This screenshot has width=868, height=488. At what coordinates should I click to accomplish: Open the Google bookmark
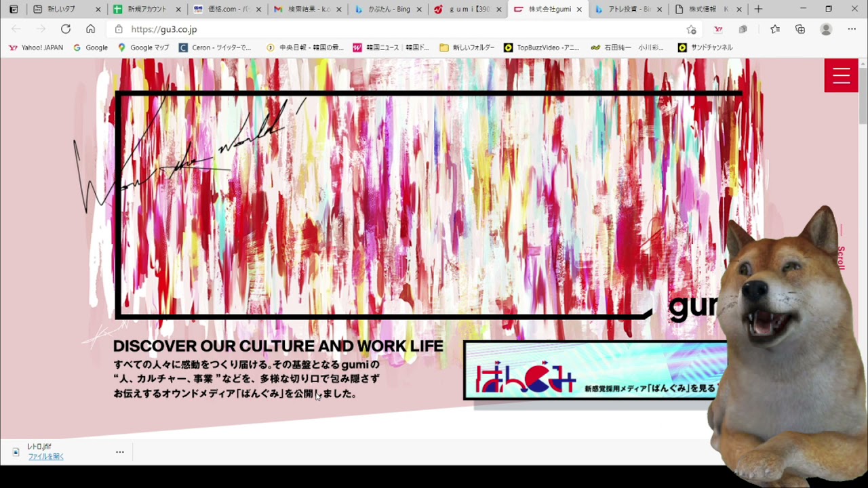pos(91,47)
